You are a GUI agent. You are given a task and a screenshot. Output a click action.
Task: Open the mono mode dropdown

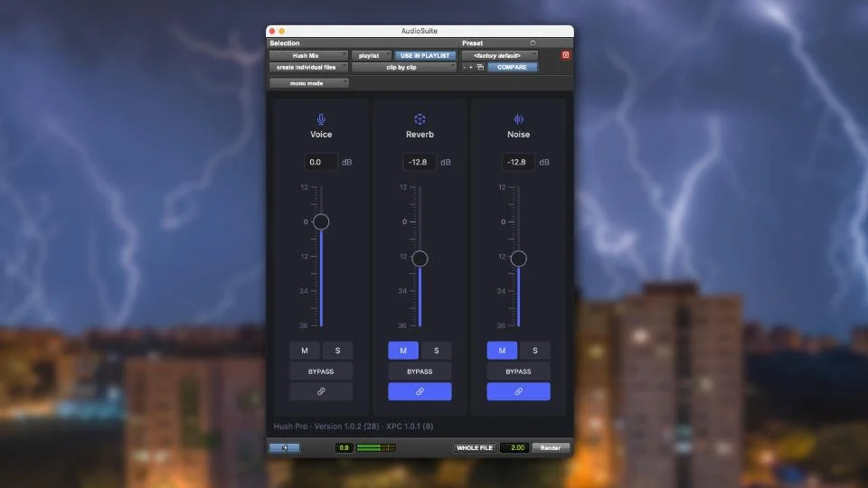point(308,83)
